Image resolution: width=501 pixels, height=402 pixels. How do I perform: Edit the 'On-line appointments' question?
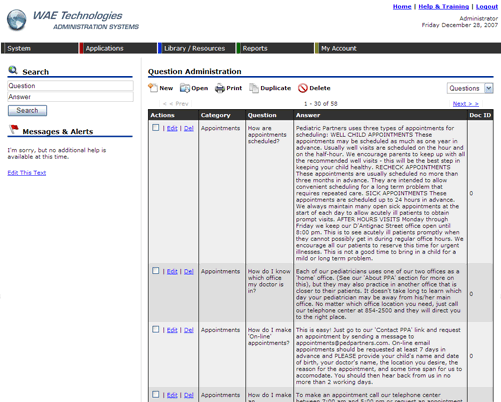coord(172,330)
